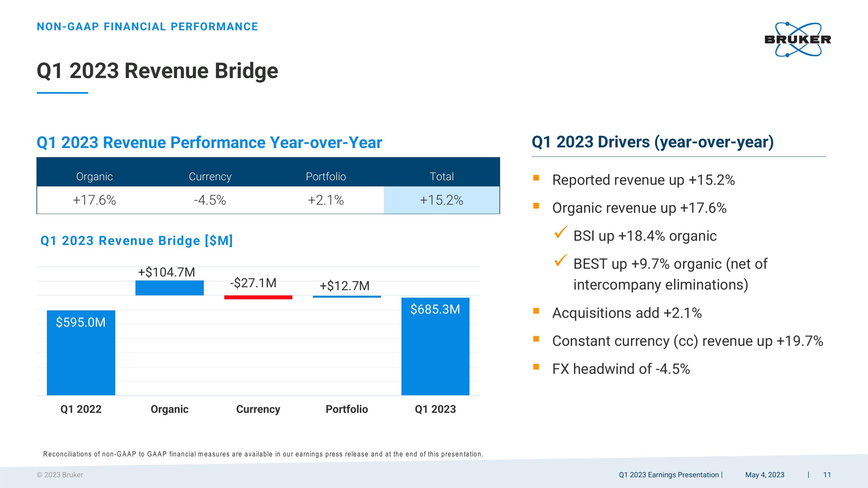This screenshot has width=868, height=488.
Task: Click the +$104.7M data label
Action: tap(166, 272)
